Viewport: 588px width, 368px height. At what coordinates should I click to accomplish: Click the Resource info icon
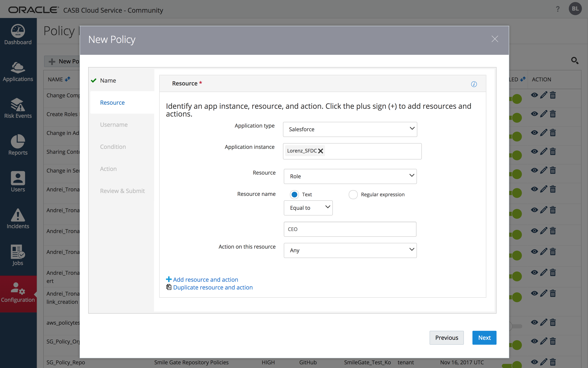[474, 84]
